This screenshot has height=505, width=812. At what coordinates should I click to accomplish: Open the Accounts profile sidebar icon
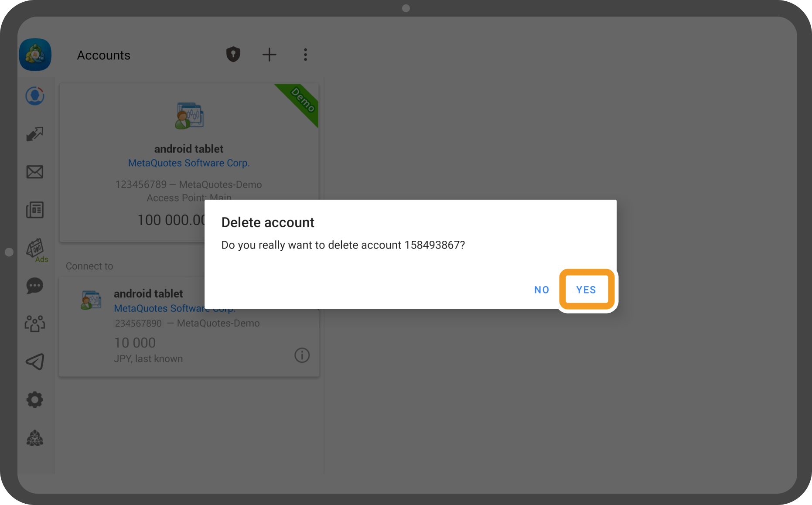[35, 96]
